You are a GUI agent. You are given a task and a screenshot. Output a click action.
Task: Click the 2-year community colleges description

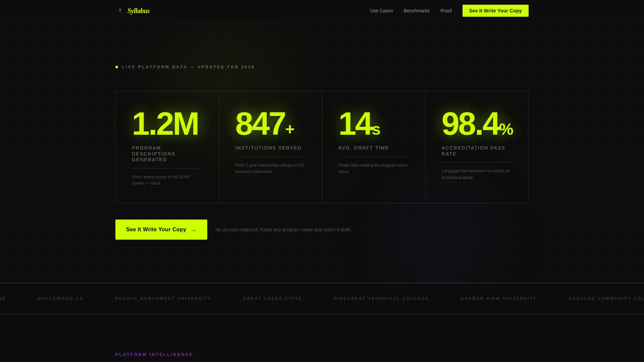(x=270, y=168)
